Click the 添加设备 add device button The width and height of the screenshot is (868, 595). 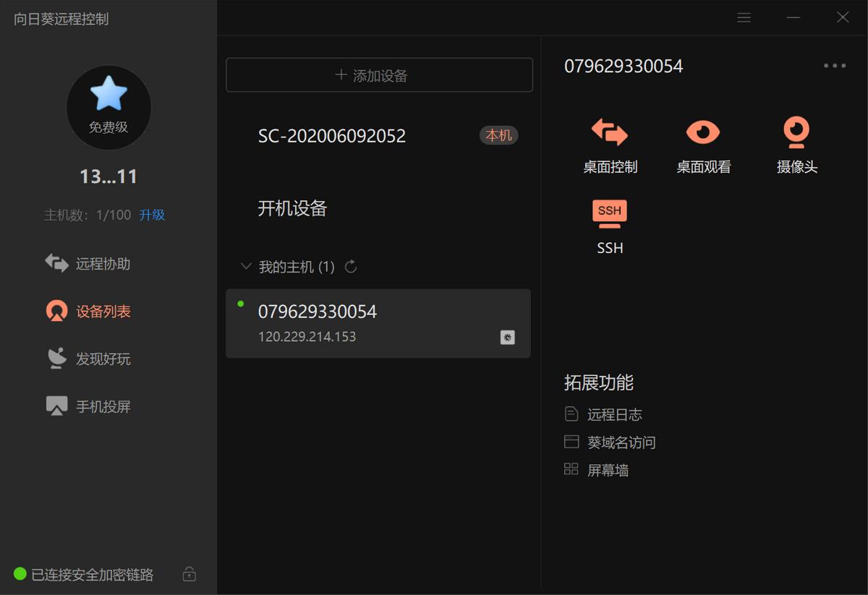(x=379, y=75)
